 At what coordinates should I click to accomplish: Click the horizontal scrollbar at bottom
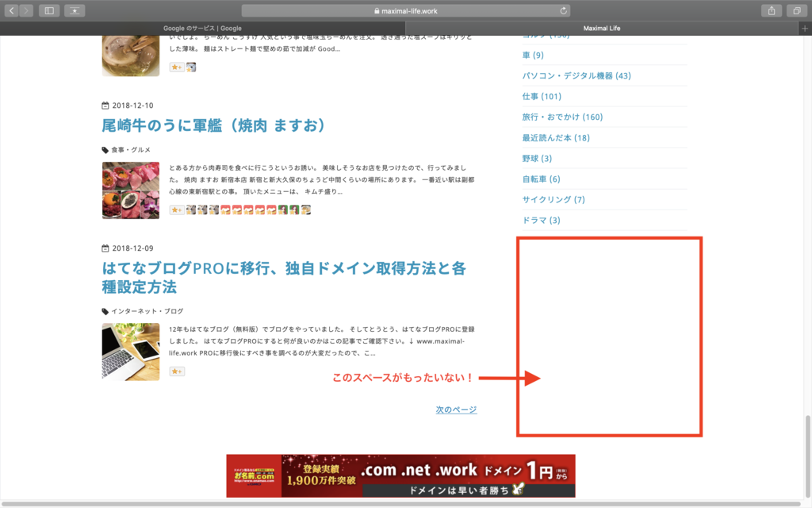click(402, 504)
